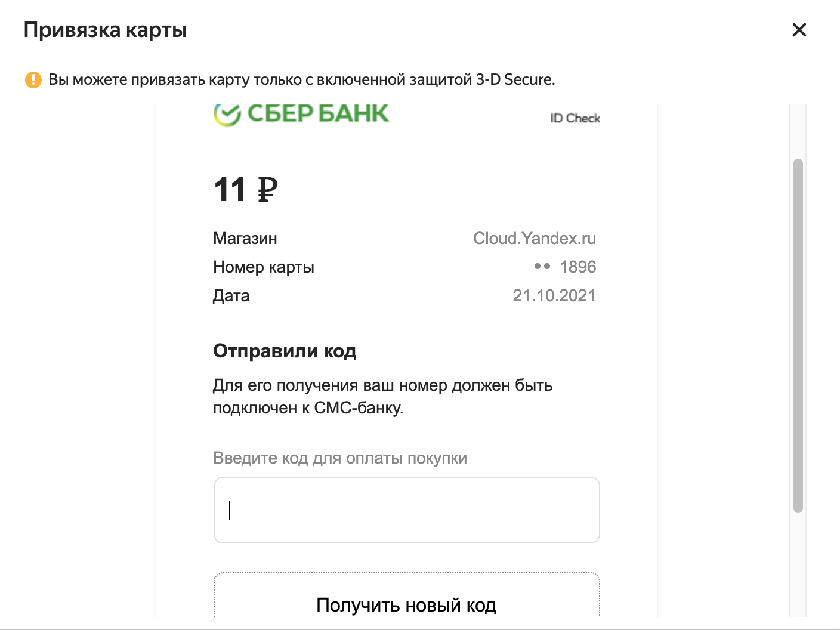The image size is (840, 630).
Task: Close the card linking dialog
Action: point(799,30)
